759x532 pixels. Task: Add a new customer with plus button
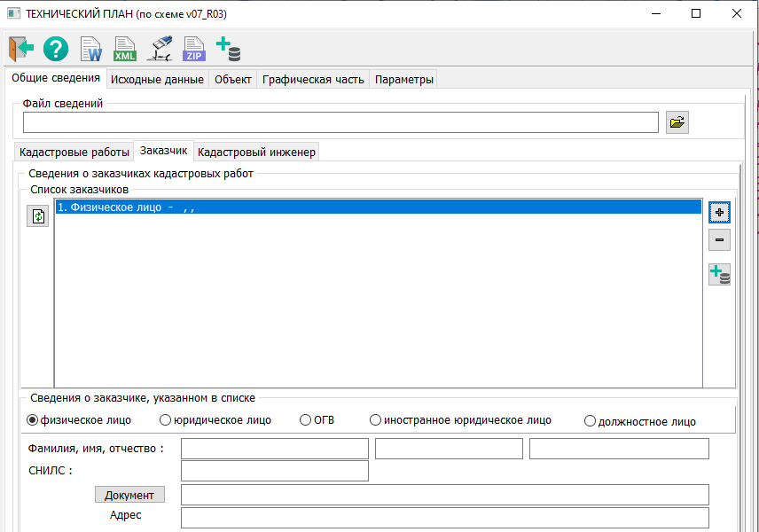coord(719,212)
